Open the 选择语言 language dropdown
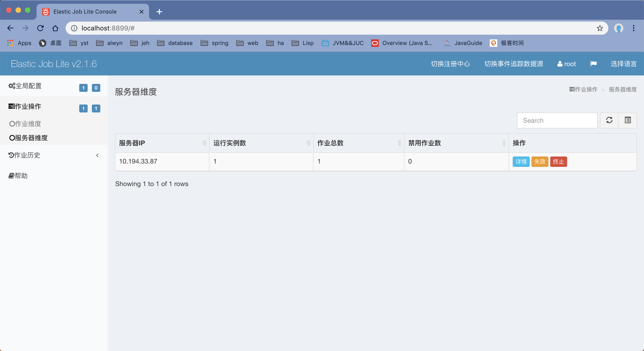644x351 pixels. 624,64
